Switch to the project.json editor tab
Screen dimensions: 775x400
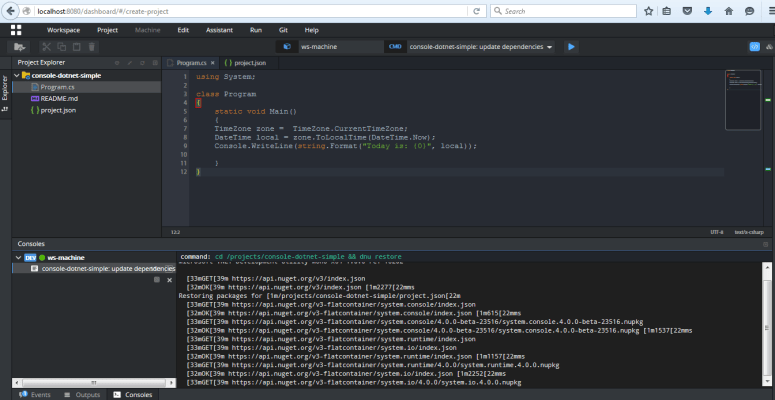(x=249, y=62)
